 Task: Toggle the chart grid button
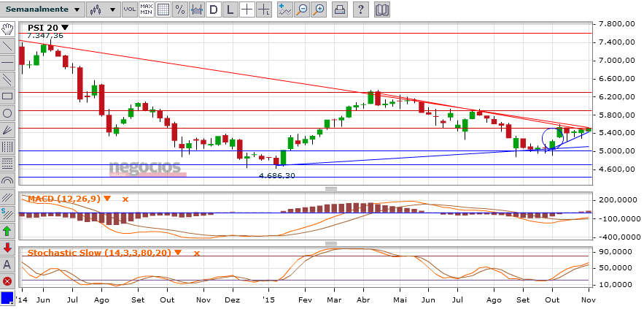tap(163, 9)
